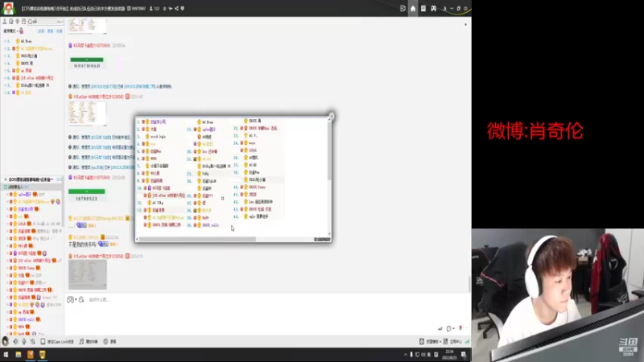
Task: Close the enlarged image preview popup
Action: tap(331, 117)
